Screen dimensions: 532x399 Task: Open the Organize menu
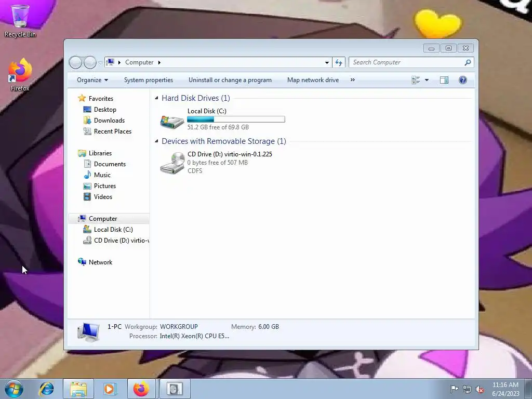pyautogui.click(x=92, y=80)
